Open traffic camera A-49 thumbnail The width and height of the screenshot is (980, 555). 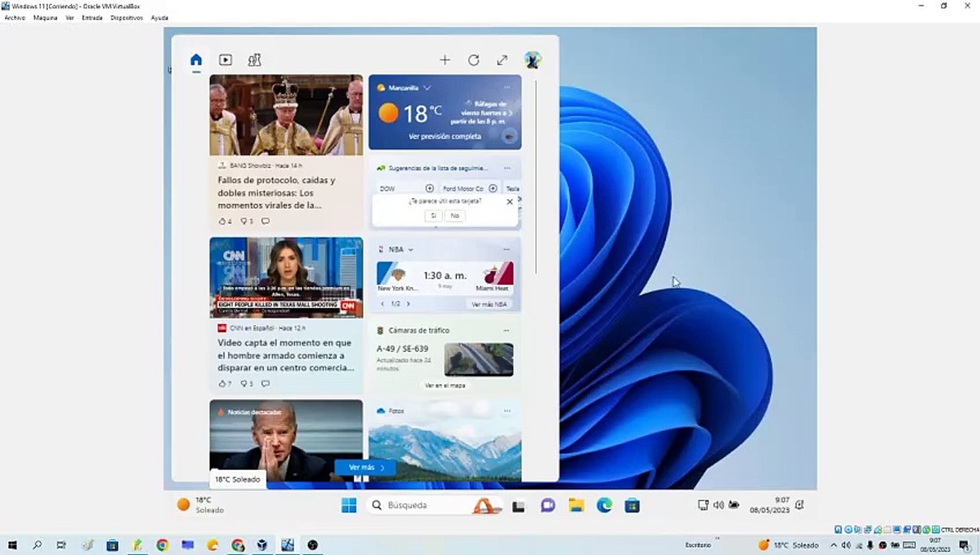(x=478, y=359)
